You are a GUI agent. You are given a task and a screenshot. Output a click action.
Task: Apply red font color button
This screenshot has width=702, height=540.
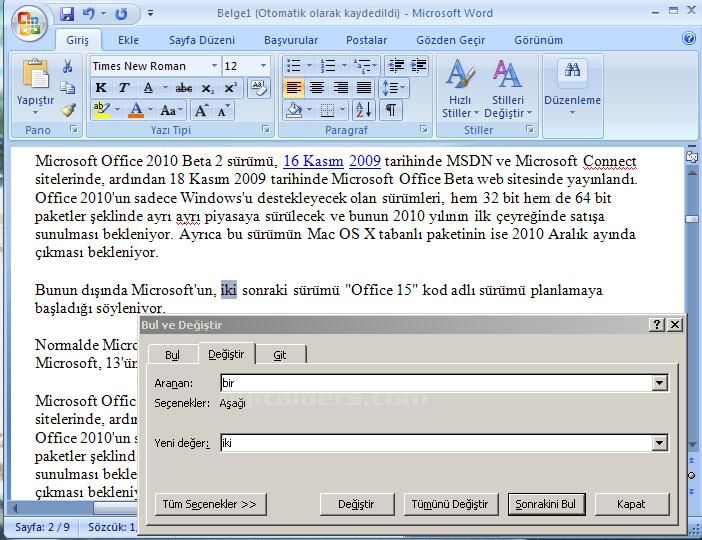[x=136, y=110]
